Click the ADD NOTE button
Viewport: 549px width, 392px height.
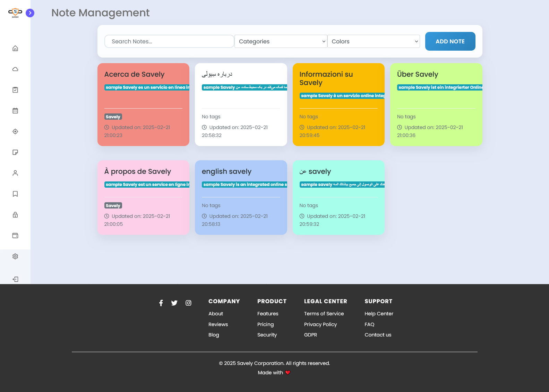coord(450,41)
